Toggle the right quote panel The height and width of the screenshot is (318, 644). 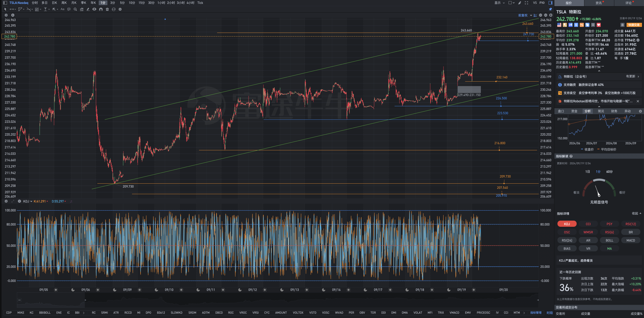click(x=550, y=3)
